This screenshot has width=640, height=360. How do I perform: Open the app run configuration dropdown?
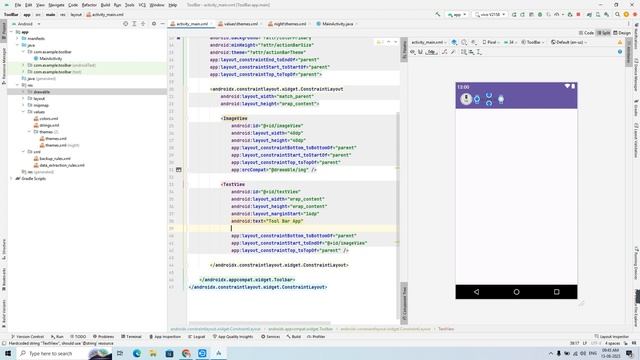[x=457, y=14]
